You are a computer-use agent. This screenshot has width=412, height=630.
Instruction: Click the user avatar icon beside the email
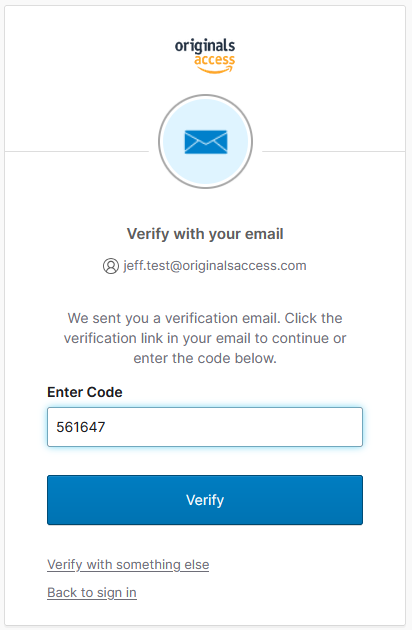111,266
